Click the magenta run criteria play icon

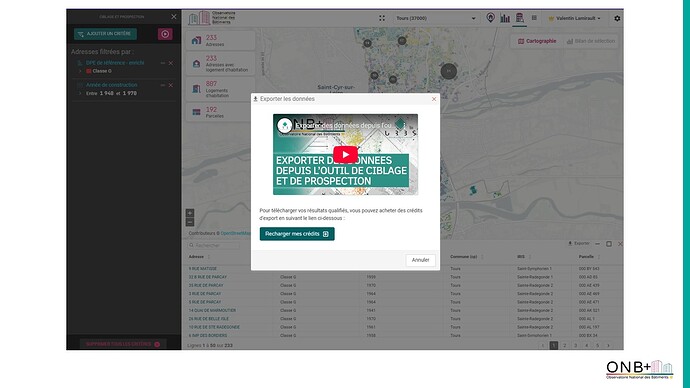click(x=165, y=34)
